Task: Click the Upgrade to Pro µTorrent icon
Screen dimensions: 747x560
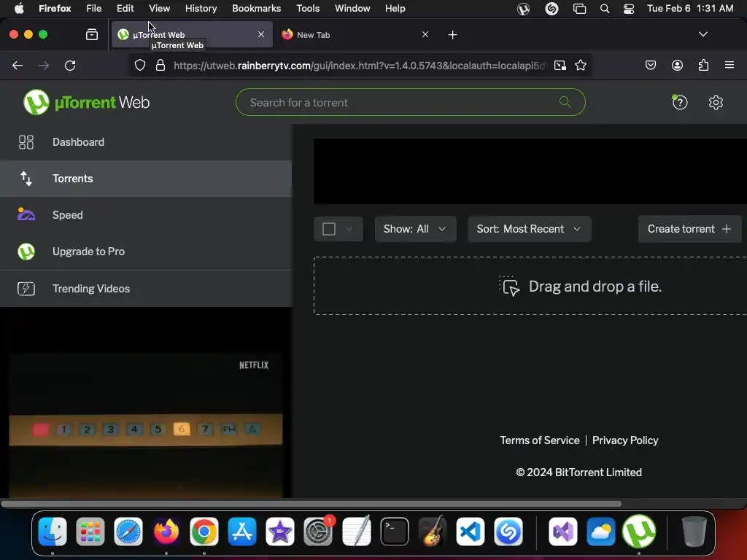Action: [x=26, y=252]
